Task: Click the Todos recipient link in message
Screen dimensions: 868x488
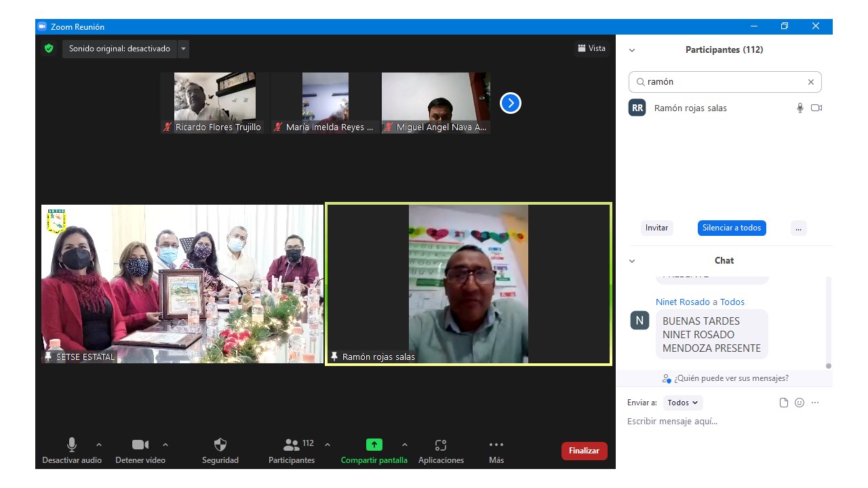Action: 732,302
